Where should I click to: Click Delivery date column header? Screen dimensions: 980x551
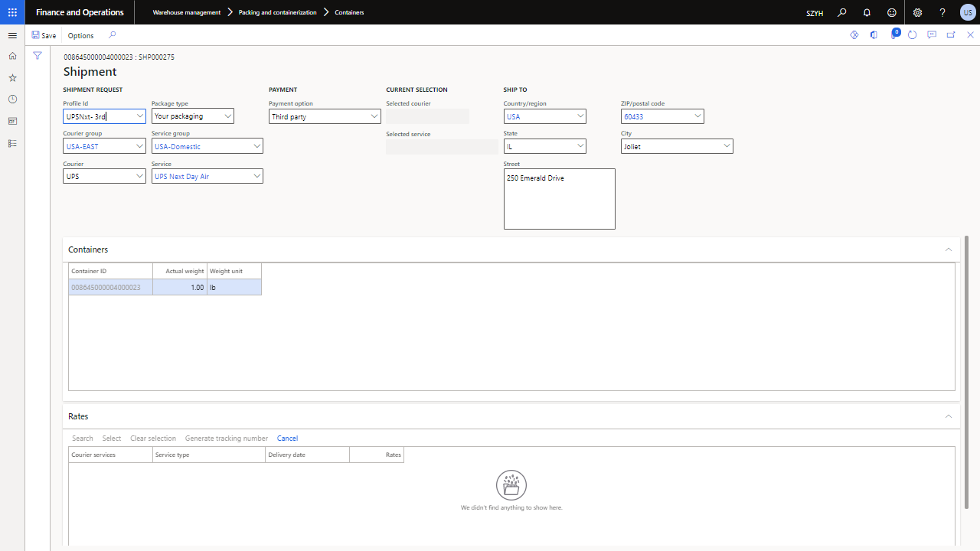pyautogui.click(x=307, y=455)
